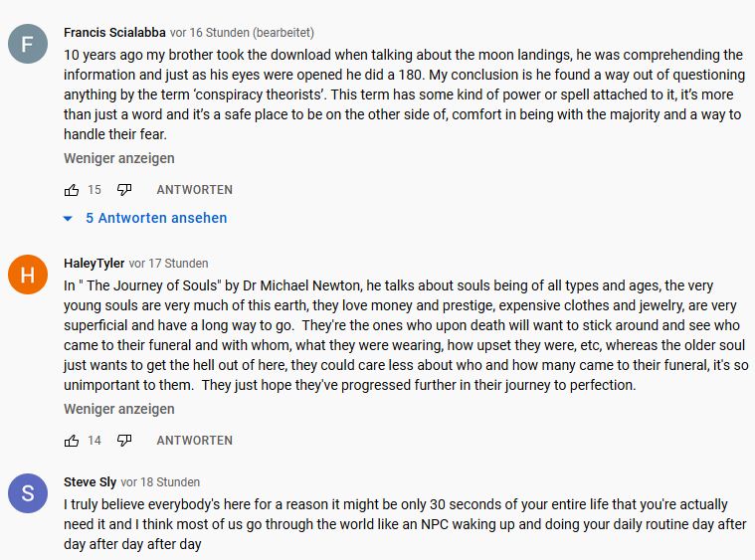
Task: Collapse Francis's comment with Weniger anzeigen
Action: 119,158
